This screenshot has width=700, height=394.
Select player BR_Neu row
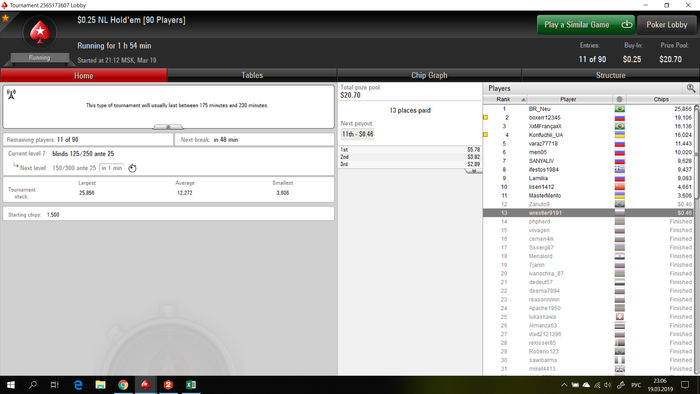tap(588, 109)
